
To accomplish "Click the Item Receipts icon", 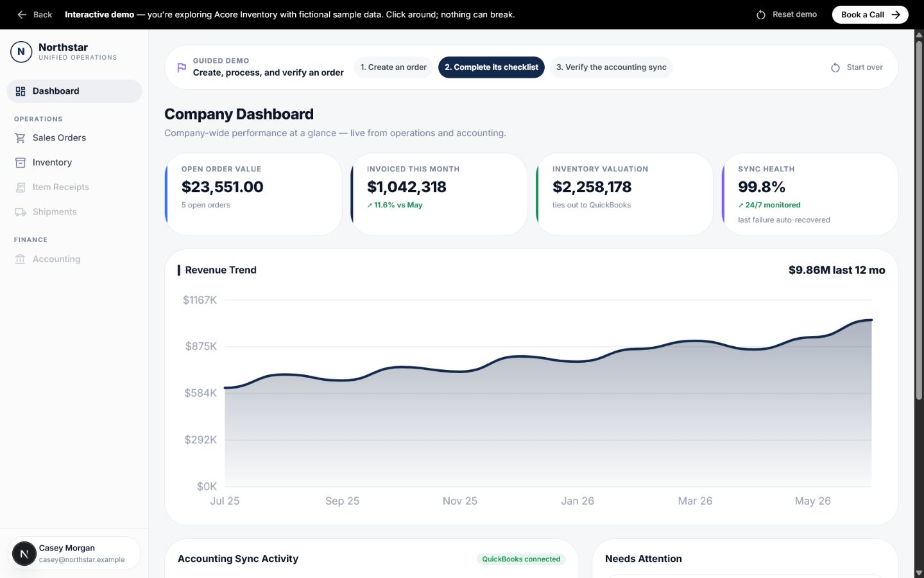I will pos(21,188).
